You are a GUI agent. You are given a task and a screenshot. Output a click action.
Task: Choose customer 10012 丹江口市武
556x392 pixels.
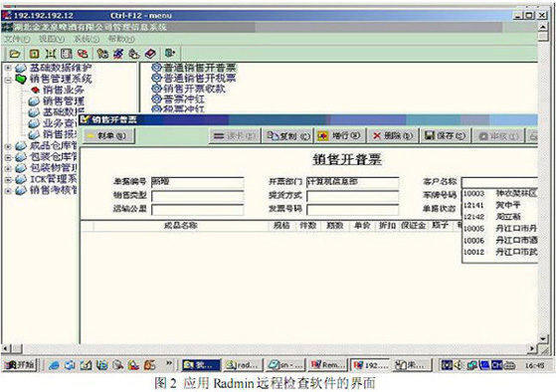[500, 252]
